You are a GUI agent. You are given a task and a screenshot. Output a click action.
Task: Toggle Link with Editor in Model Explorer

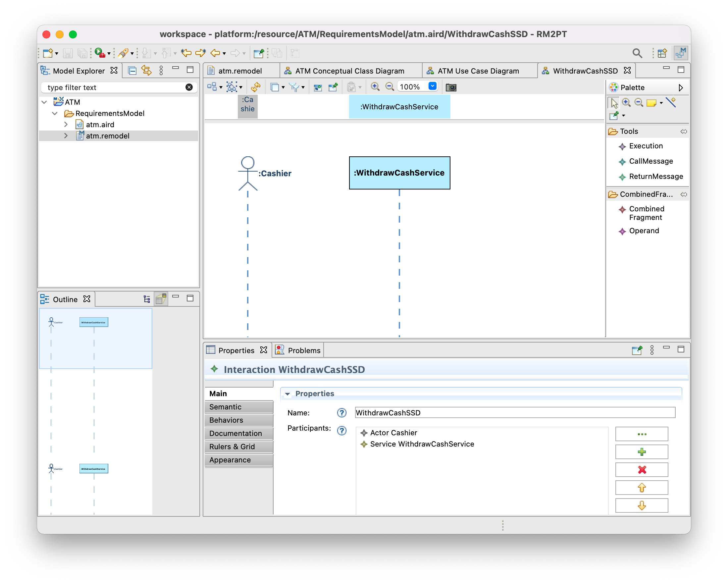tap(146, 70)
